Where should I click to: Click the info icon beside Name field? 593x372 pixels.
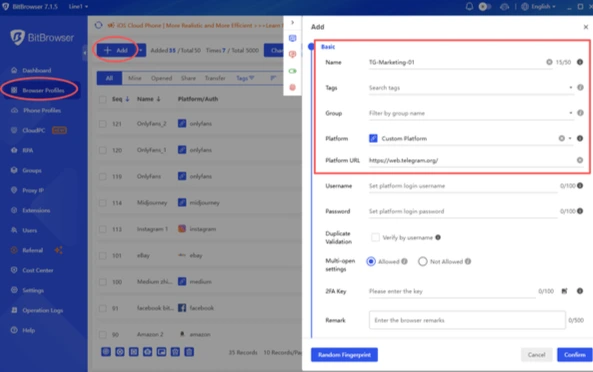tap(580, 62)
